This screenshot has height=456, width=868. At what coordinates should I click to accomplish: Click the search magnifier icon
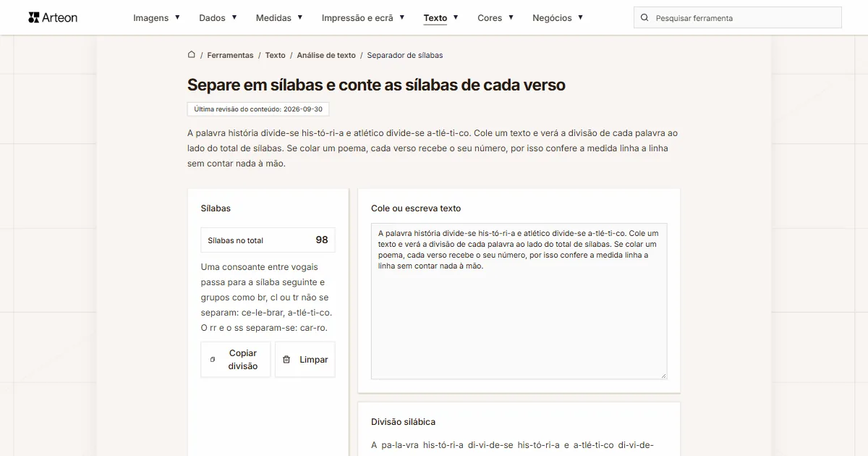click(645, 17)
